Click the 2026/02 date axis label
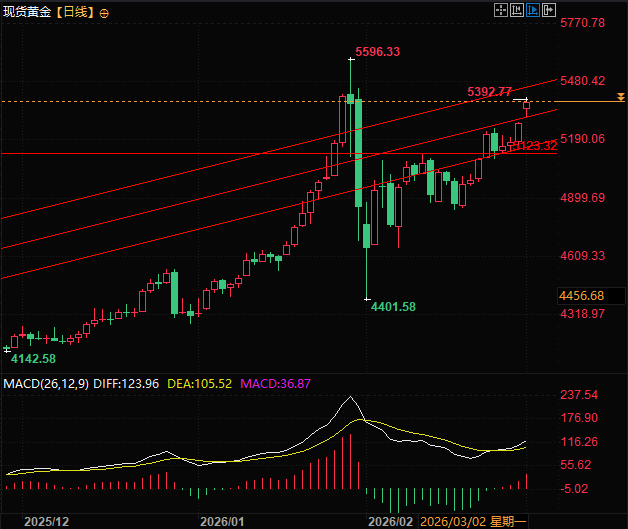Viewport: 628px width, 529px height. 390,521
